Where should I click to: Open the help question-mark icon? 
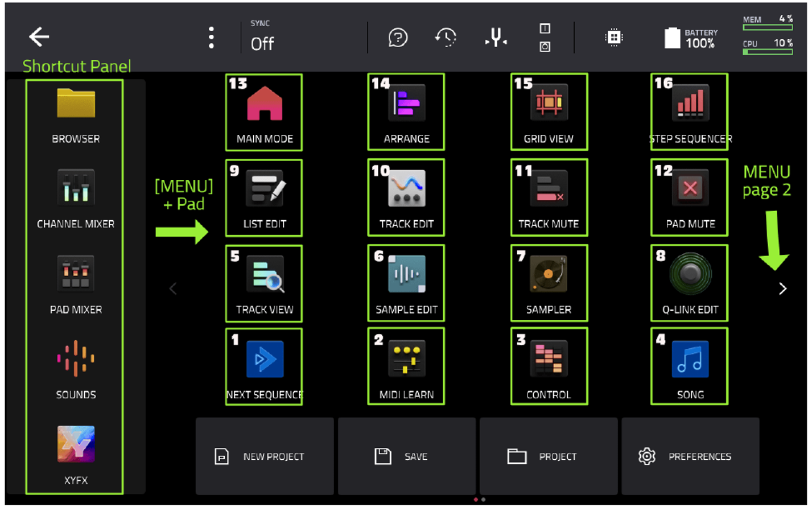pyautogui.click(x=398, y=38)
